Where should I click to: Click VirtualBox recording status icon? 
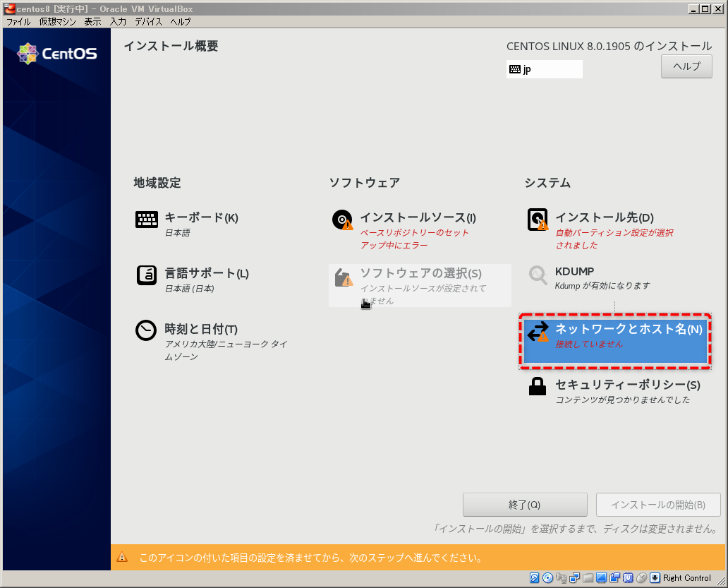[614, 578]
